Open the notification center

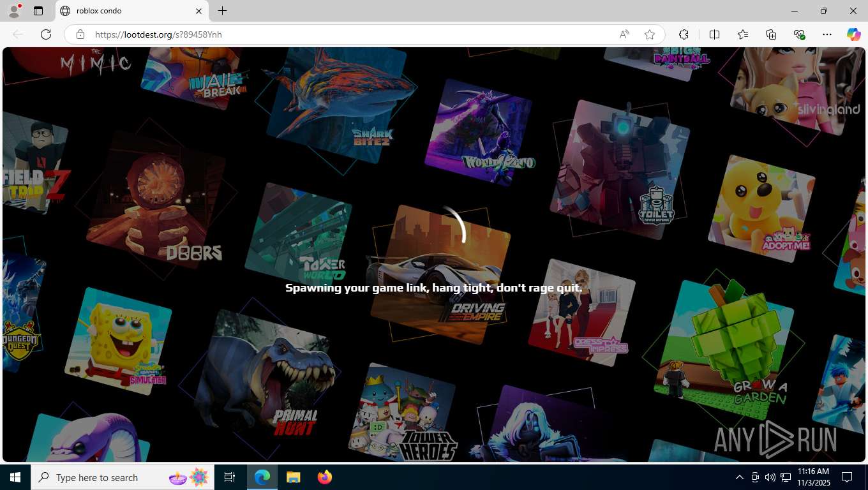847,477
